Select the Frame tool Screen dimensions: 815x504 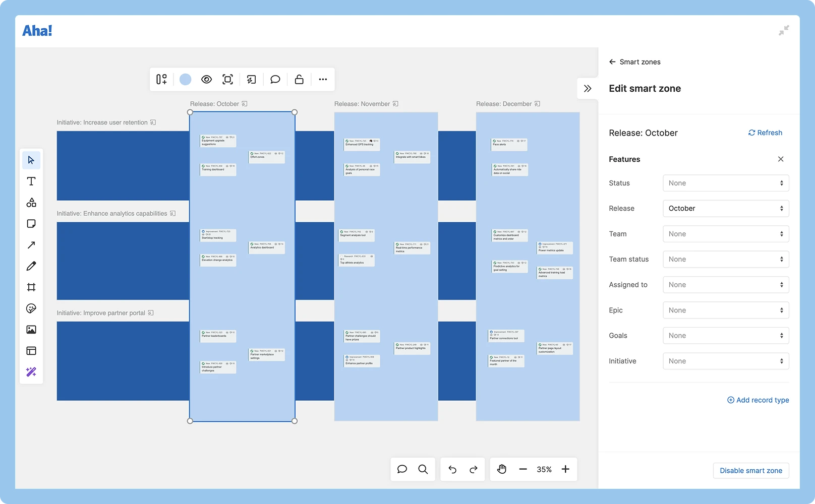(31, 287)
